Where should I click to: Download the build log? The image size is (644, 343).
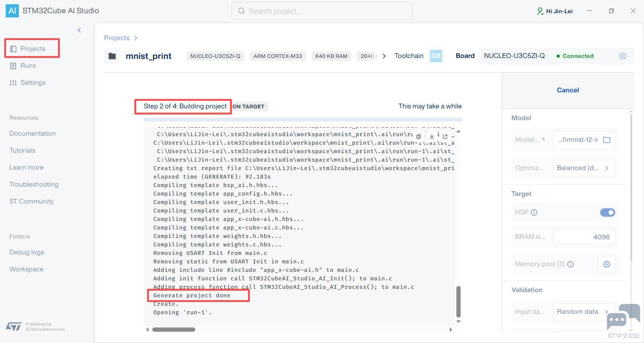point(431,137)
